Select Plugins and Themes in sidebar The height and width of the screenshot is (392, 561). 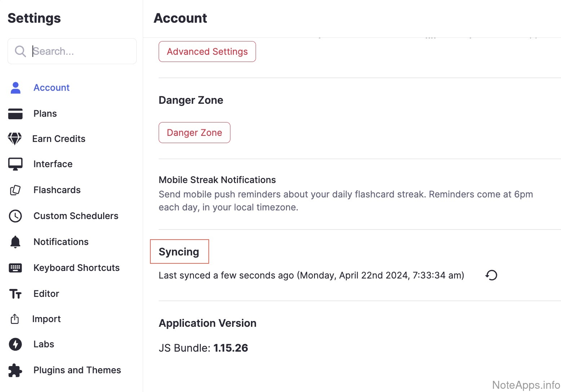[x=77, y=370]
